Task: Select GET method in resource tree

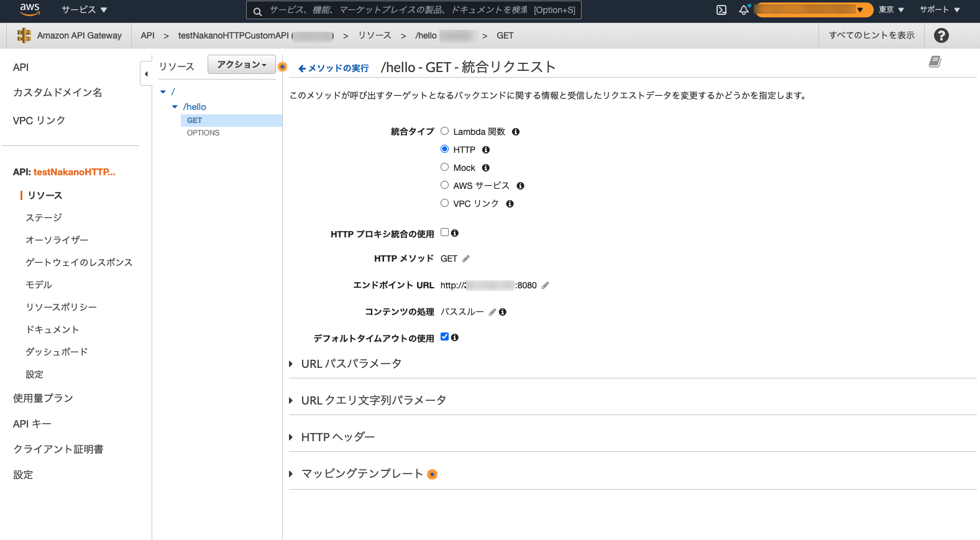Action: click(231, 121)
